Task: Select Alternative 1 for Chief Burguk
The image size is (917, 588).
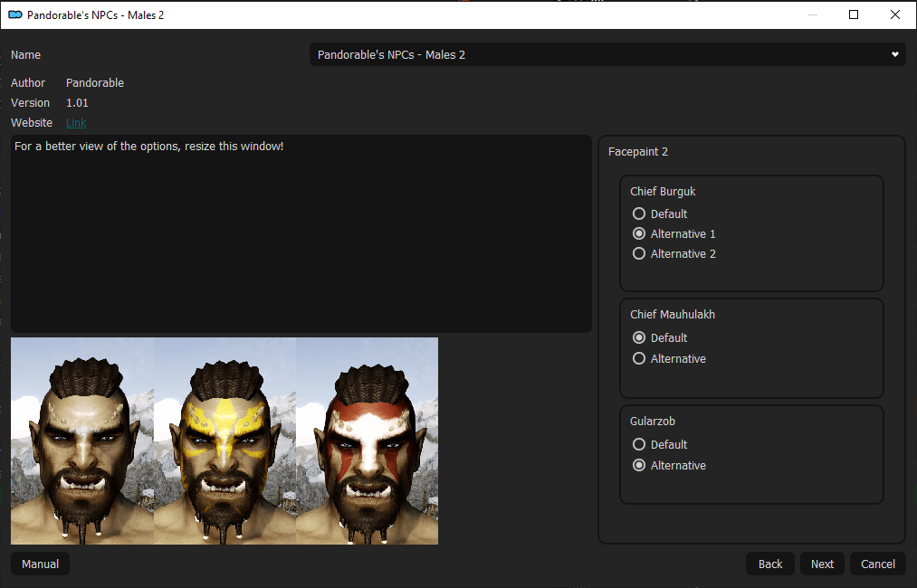Action: 673,233
